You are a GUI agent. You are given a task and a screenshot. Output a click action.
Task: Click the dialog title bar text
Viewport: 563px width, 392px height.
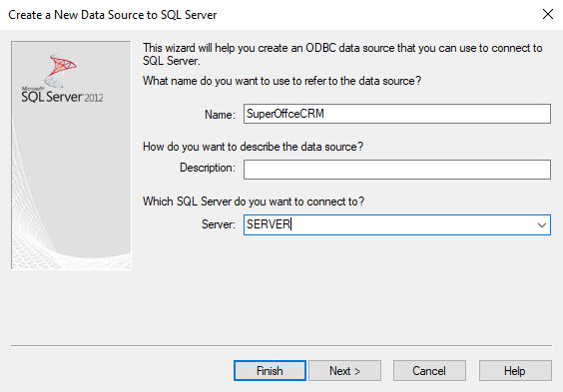tap(113, 15)
